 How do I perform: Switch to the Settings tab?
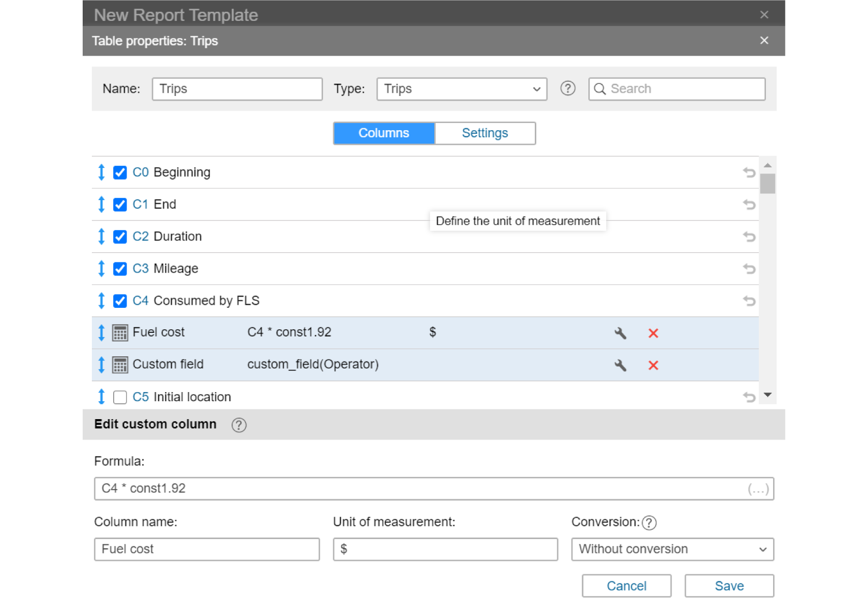click(x=485, y=133)
